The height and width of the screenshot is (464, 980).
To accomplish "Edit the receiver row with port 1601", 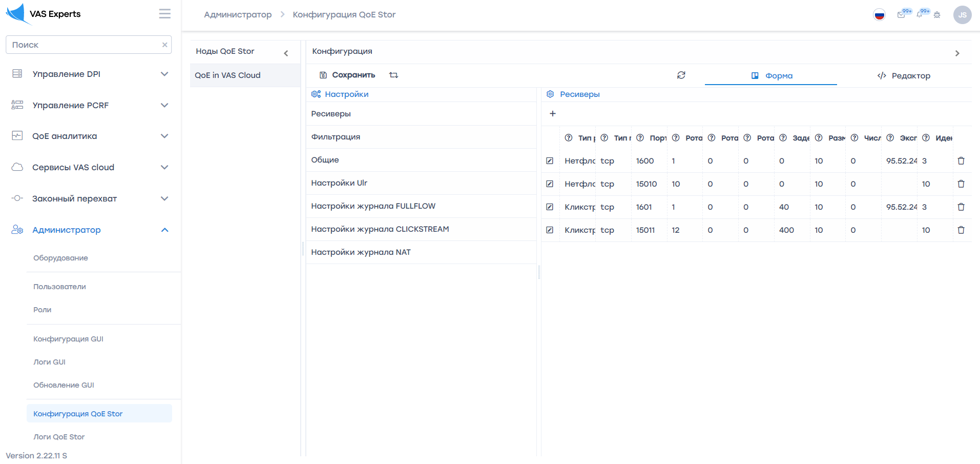I will pos(550,207).
